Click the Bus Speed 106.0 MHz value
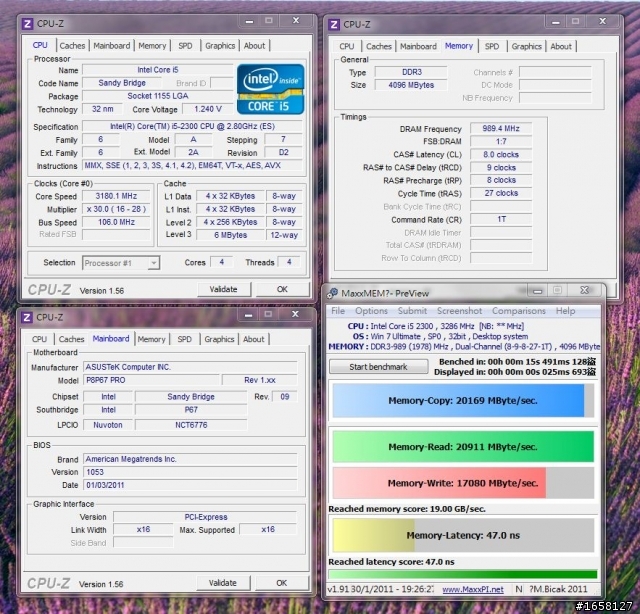This screenshot has width=640, height=614. (116, 222)
